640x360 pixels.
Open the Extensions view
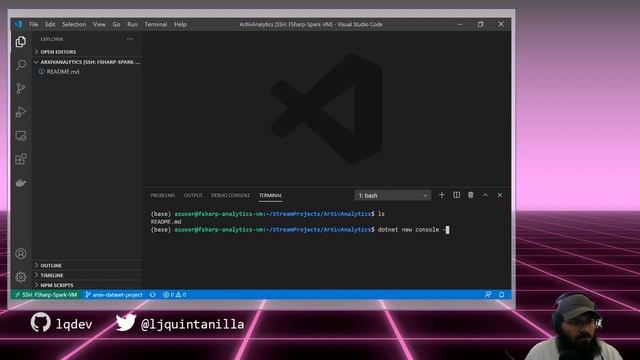[21, 159]
